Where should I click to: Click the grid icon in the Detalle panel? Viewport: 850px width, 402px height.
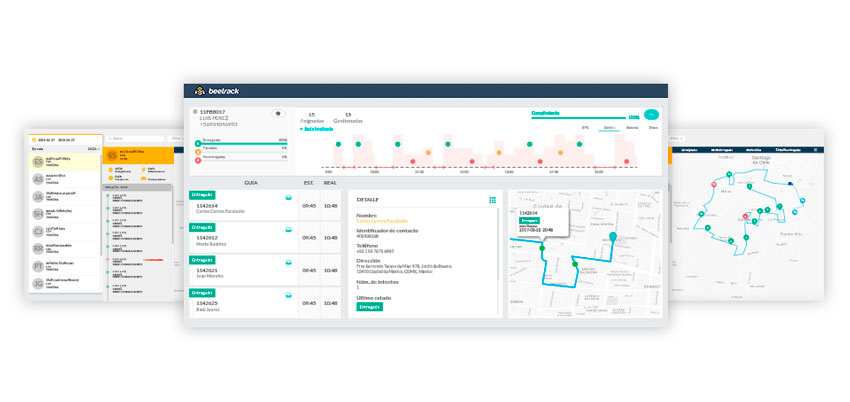pyautogui.click(x=492, y=200)
